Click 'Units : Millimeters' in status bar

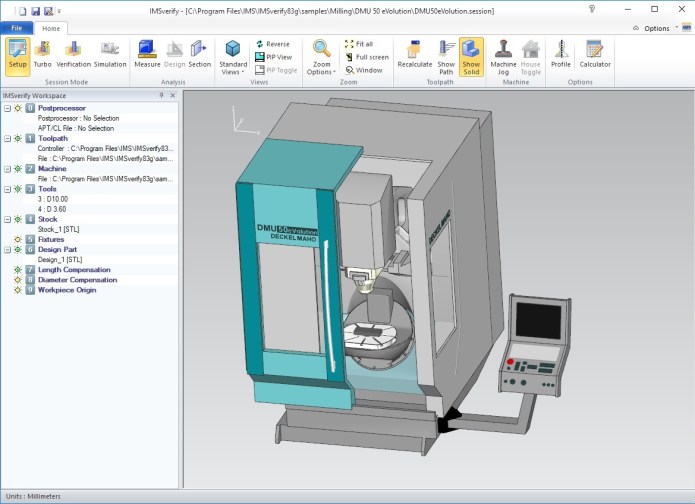tap(33, 496)
